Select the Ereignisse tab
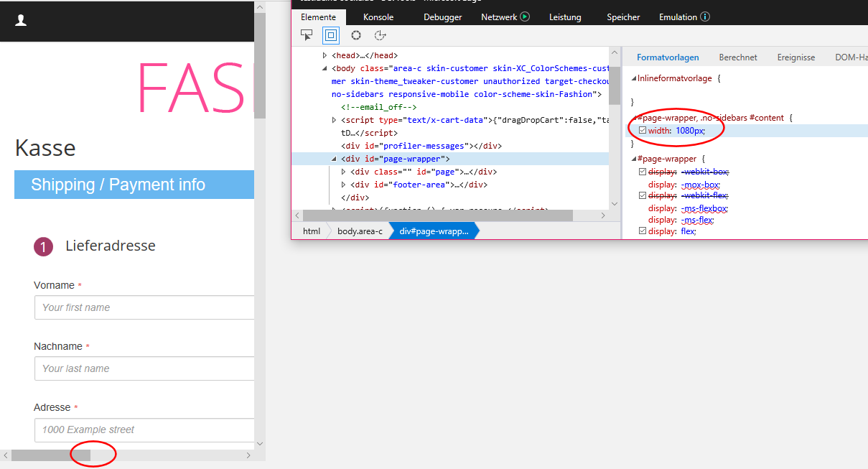The width and height of the screenshot is (868, 469). coord(796,57)
